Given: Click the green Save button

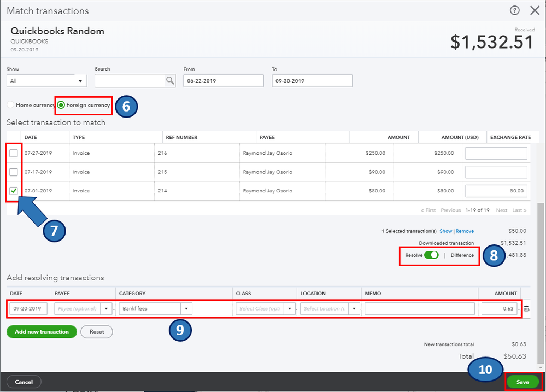Looking at the screenshot, I should [522, 382].
